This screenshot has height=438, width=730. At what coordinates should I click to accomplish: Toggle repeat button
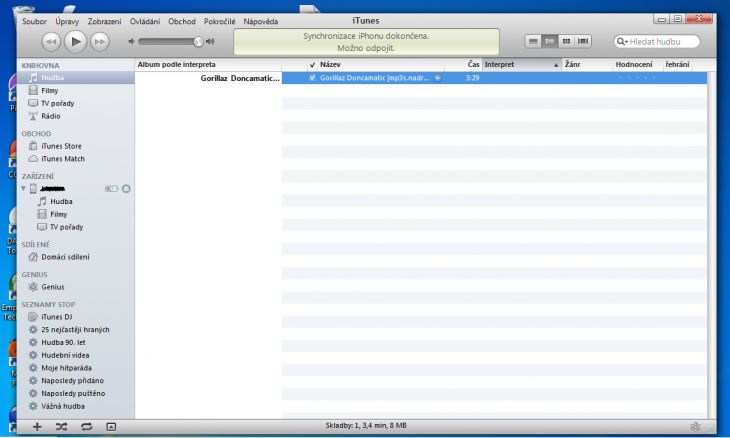click(x=87, y=426)
